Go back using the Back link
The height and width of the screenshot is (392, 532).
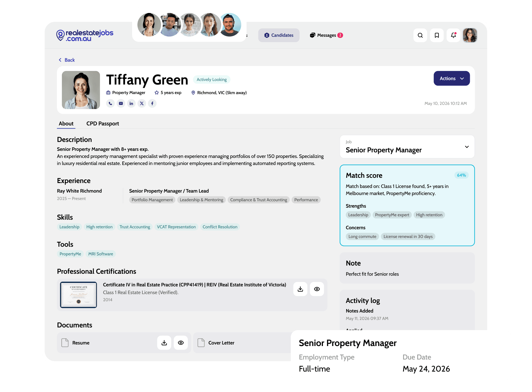point(67,60)
